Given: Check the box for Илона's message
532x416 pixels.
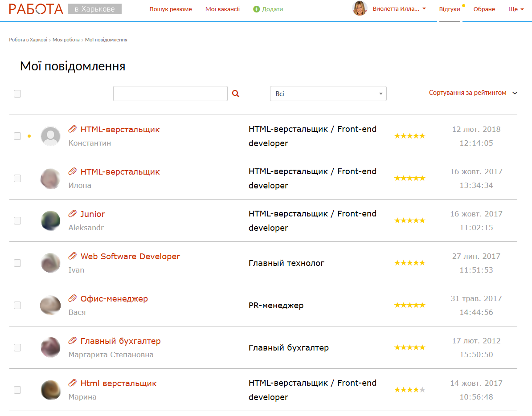Looking at the screenshot, I should (x=17, y=178).
